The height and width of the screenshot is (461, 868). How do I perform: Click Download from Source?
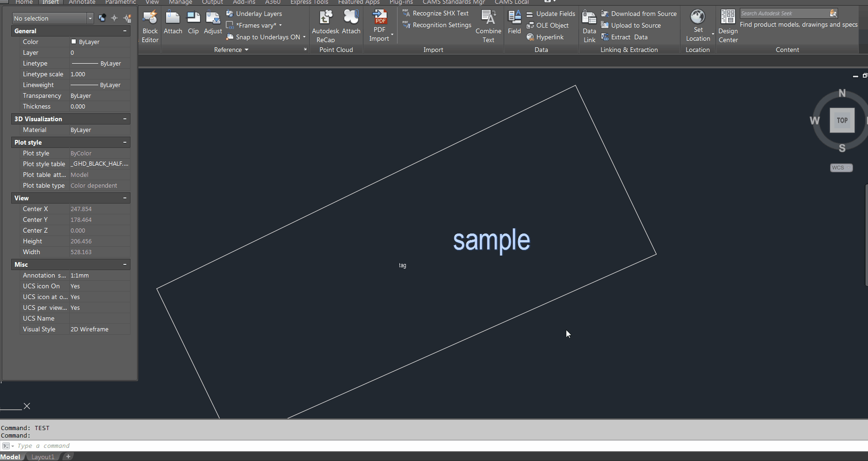click(639, 14)
